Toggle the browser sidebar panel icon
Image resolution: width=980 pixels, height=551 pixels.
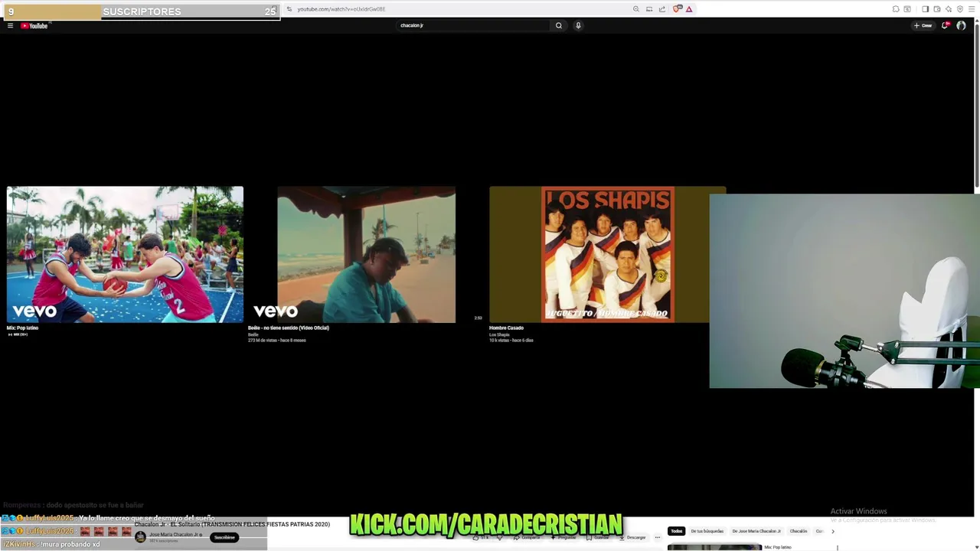[925, 9]
